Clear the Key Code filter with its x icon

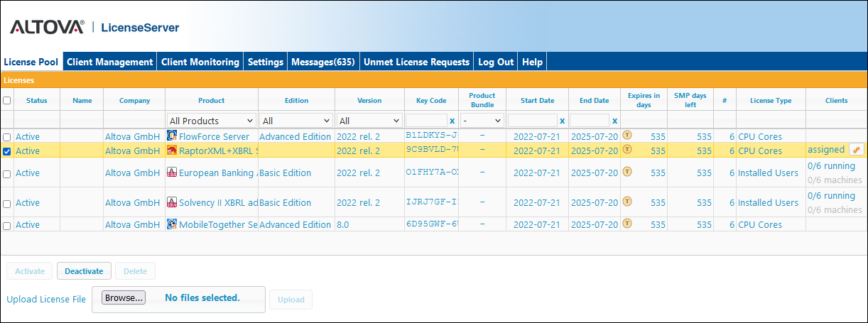[452, 121]
